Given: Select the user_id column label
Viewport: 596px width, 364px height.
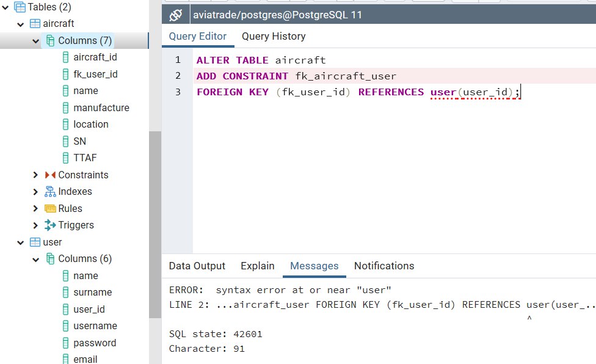Looking at the screenshot, I should pos(89,309).
